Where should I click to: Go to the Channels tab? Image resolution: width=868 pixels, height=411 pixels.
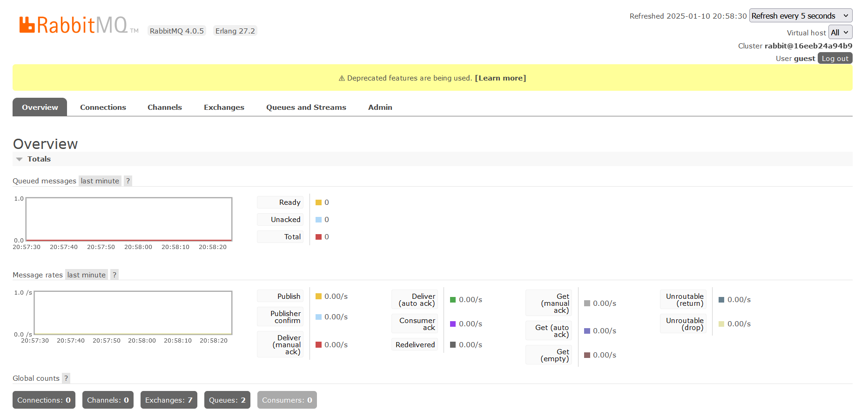(165, 107)
